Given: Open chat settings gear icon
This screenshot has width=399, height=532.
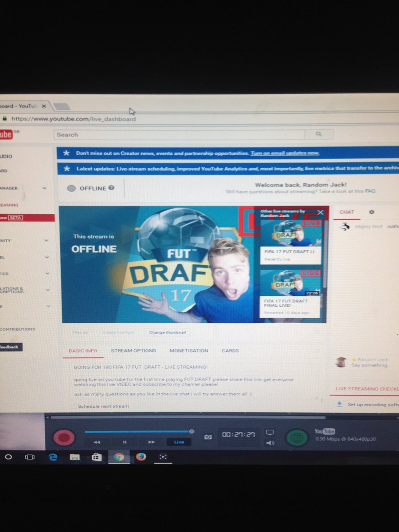Looking at the screenshot, I should click(372, 212).
